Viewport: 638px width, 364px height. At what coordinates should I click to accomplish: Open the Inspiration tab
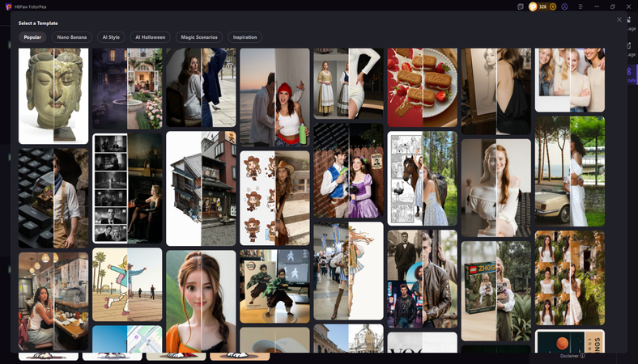(245, 37)
